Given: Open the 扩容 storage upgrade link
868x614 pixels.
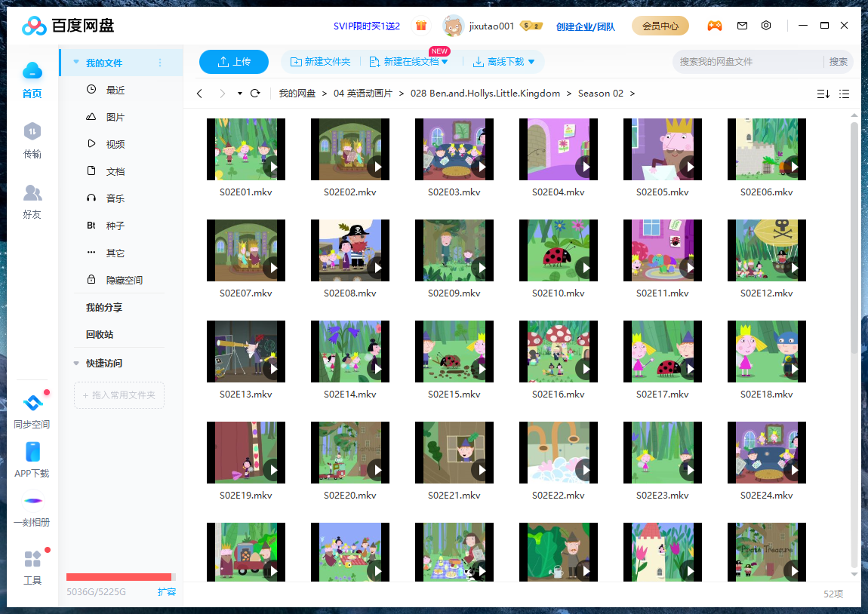Looking at the screenshot, I should (x=166, y=592).
